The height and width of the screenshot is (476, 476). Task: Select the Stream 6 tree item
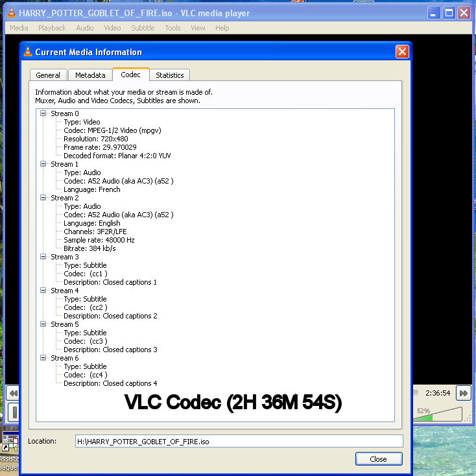tap(65, 358)
